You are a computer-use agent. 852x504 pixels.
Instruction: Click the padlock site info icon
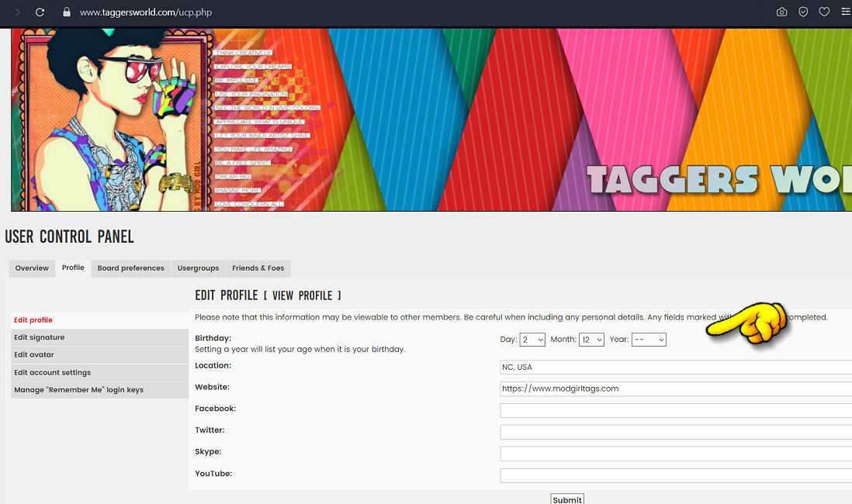pos(67,12)
